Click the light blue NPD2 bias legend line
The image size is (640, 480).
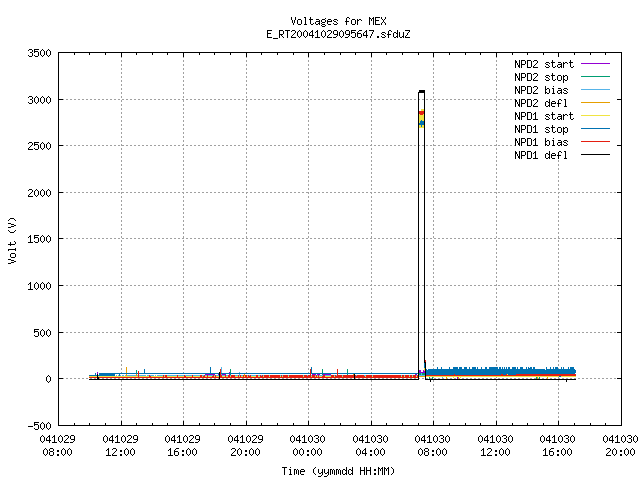[596, 90]
